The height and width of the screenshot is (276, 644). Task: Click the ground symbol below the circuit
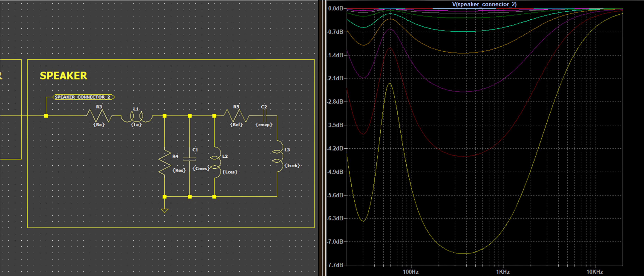164,210
